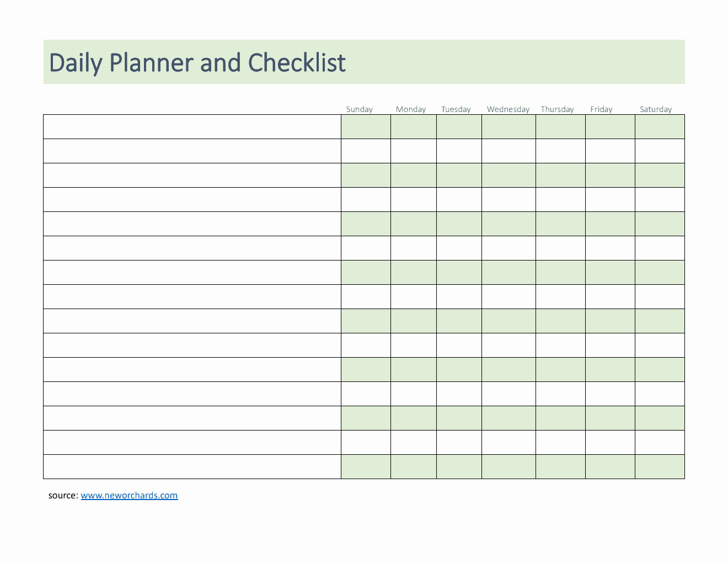Click the Thursday column header
Image resolution: width=728 pixels, height=563 pixels.
tap(557, 109)
